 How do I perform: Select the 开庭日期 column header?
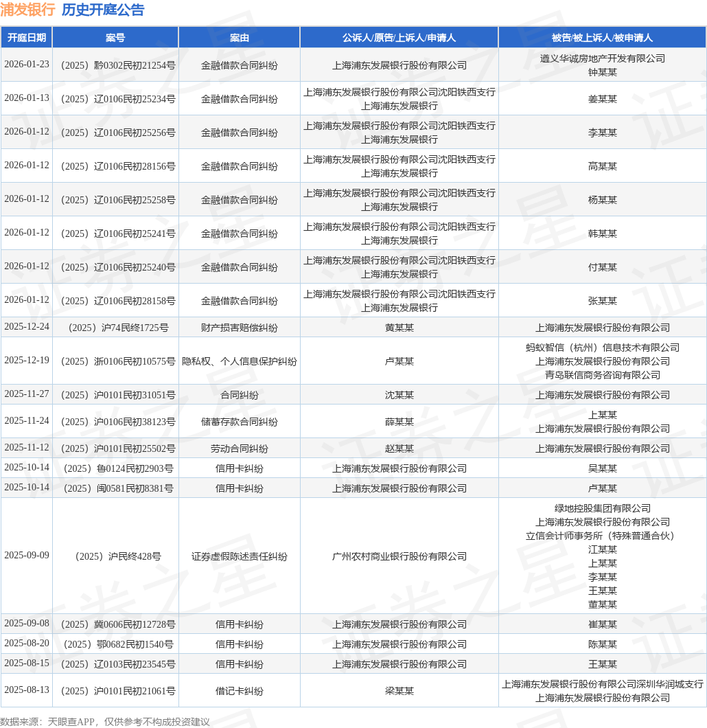coord(27,38)
